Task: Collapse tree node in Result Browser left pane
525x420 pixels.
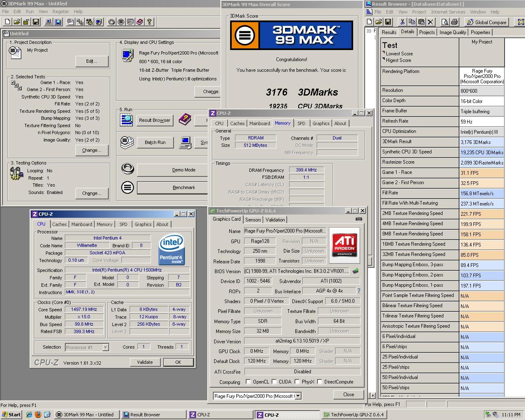Action: point(369,31)
